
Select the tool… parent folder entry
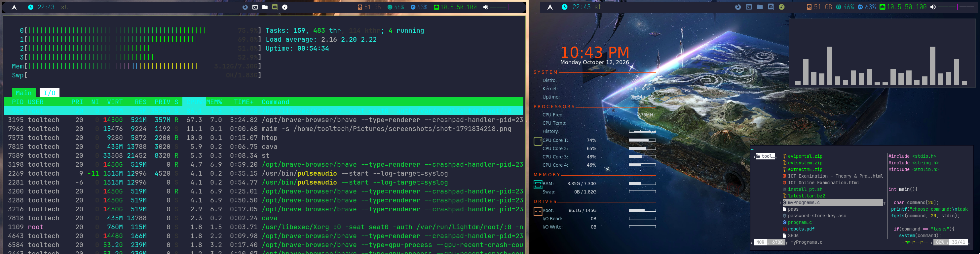[766, 156]
